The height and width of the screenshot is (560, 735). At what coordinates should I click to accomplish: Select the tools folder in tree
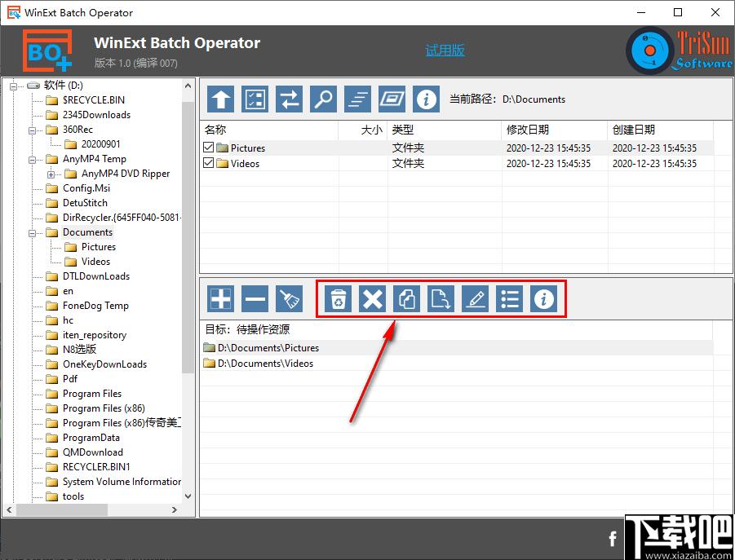[x=73, y=496]
